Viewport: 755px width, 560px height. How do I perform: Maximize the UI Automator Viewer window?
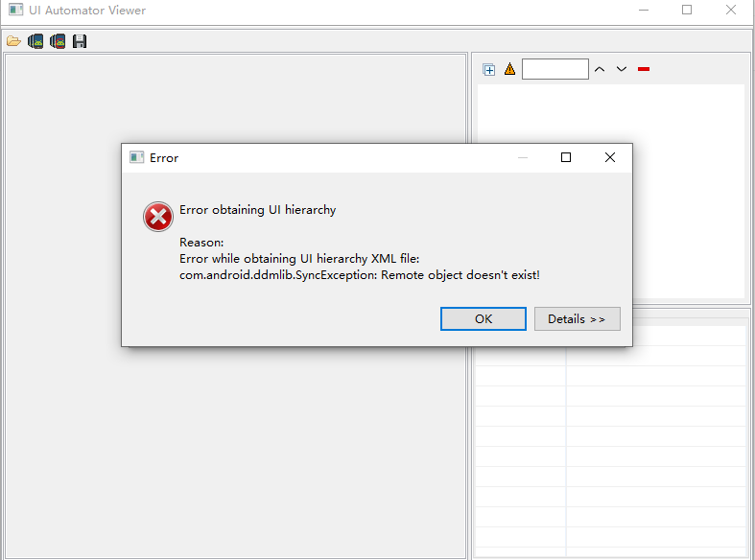click(687, 10)
